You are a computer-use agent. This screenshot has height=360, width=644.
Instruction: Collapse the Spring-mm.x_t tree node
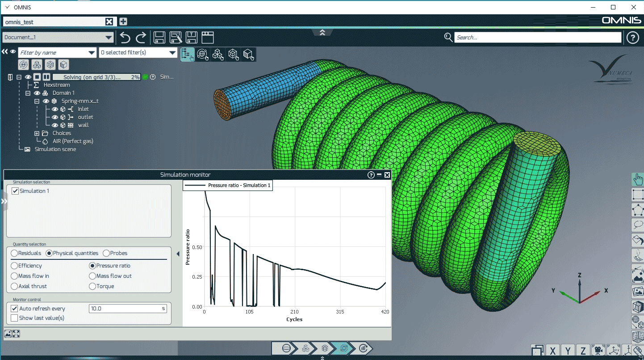pos(37,101)
